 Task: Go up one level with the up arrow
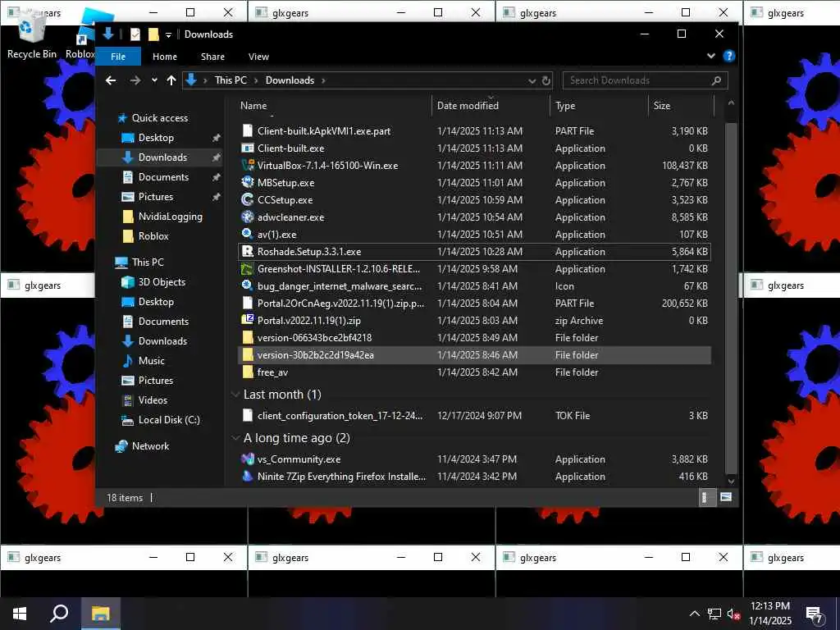pyautogui.click(x=171, y=80)
